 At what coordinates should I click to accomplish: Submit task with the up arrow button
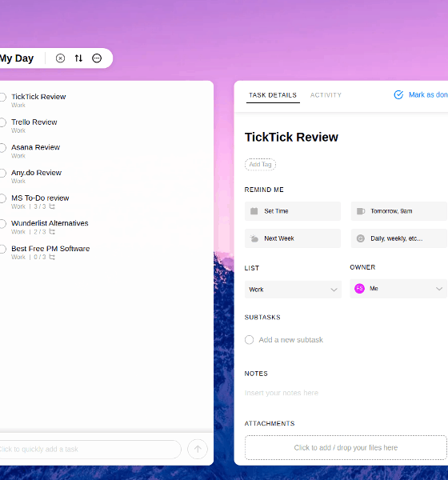(x=198, y=449)
